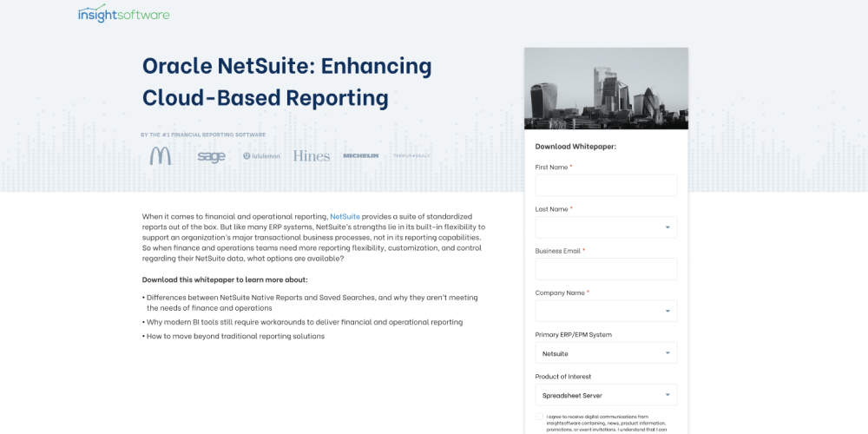Click the city skyline whitepaper image
The height and width of the screenshot is (434, 868).
(x=606, y=89)
